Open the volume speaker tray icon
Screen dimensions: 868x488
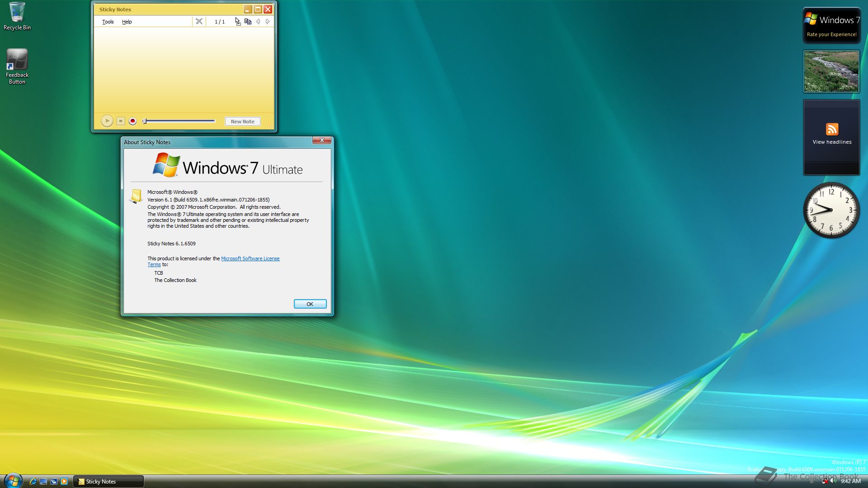pyautogui.click(x=833, y=481)
